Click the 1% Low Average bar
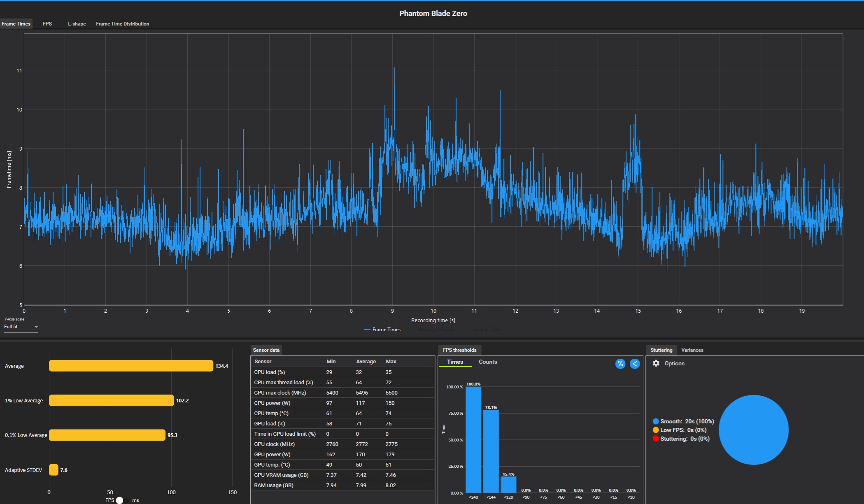 (111, 400)
